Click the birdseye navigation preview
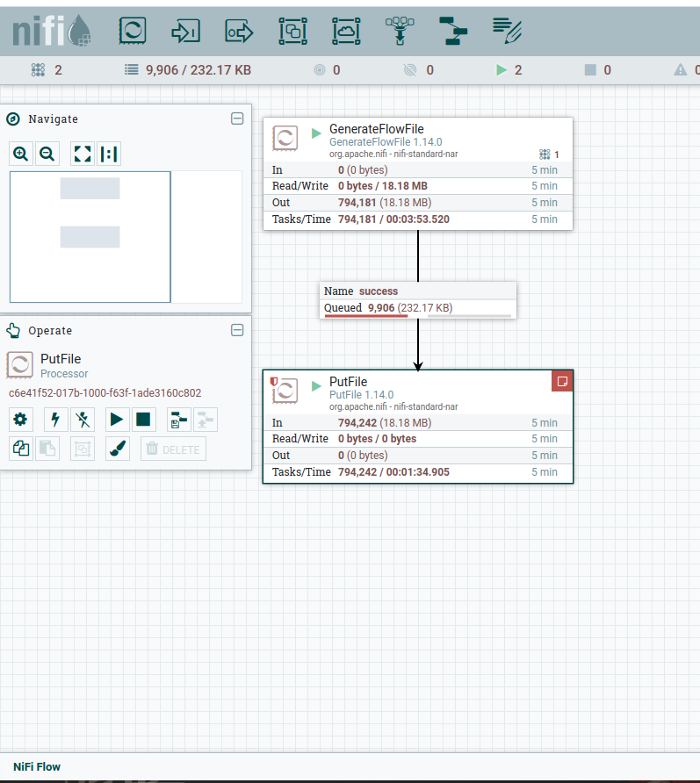 126,237
